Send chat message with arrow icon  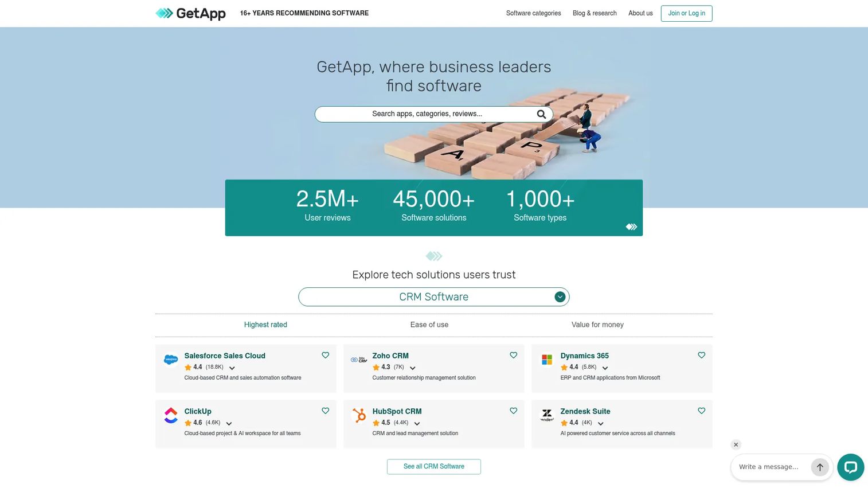pyautogui.click(x=820, y=467)
